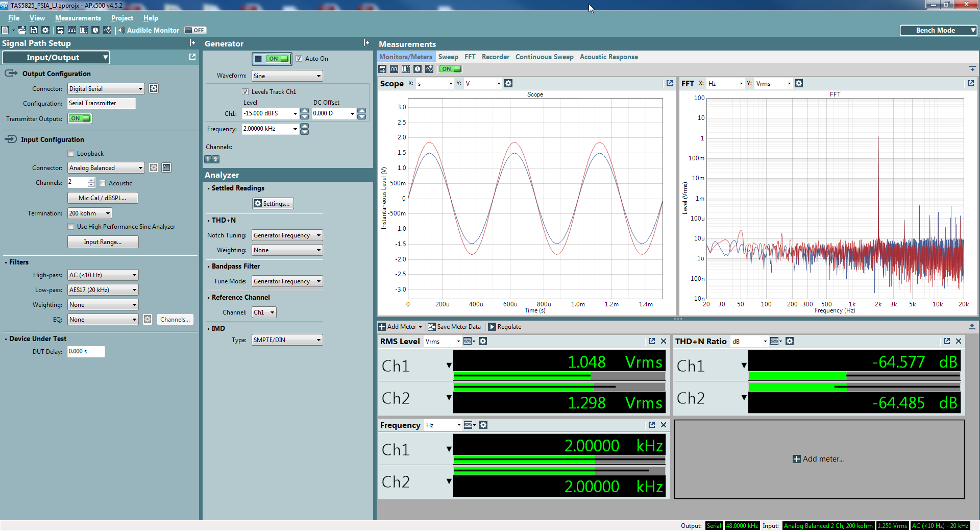Click multi-pulse icon in Measurements toolbar

tap(406, 69)
